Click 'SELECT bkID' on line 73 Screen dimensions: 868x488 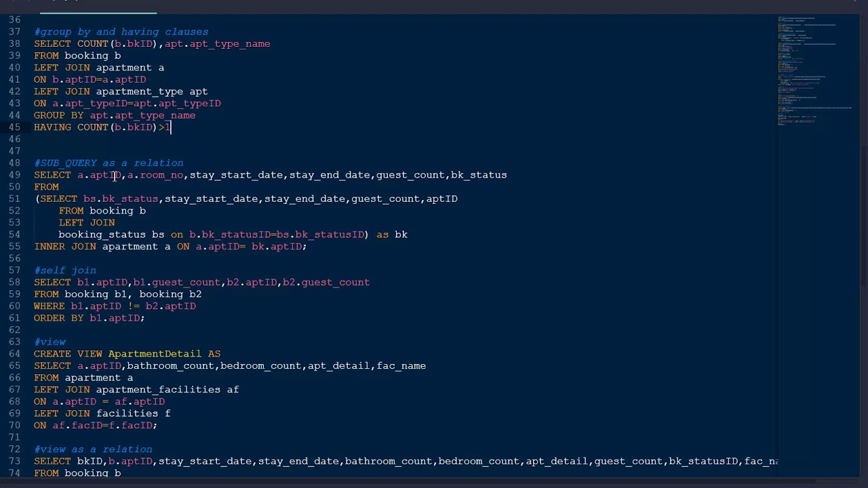tap(68, 462)
